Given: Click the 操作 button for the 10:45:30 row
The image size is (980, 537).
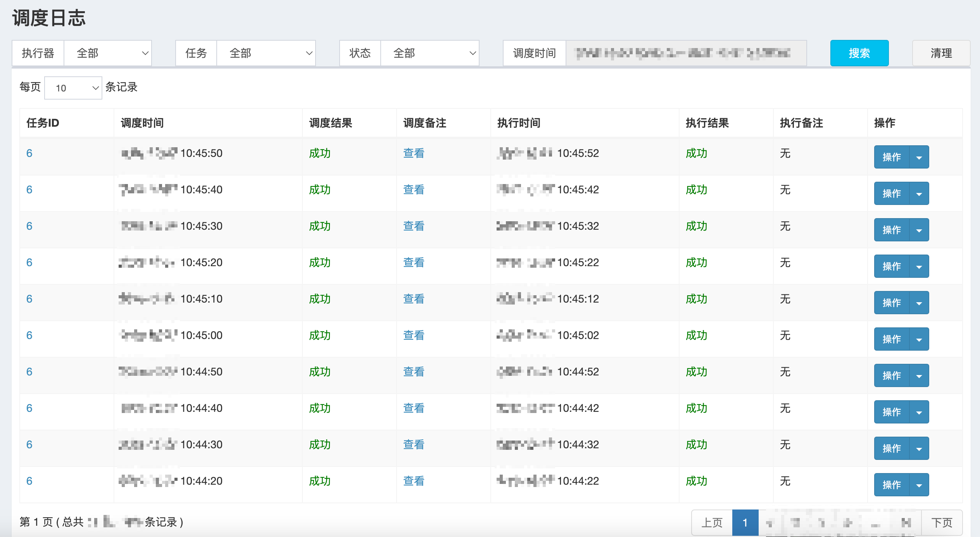Looking at the screenshot, I should (x=891, y=230).
